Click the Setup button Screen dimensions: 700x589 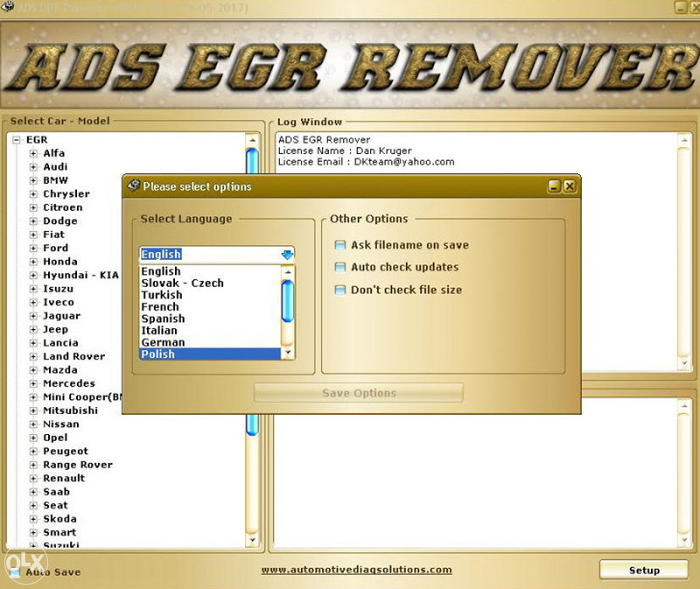[x=644, y=571]
